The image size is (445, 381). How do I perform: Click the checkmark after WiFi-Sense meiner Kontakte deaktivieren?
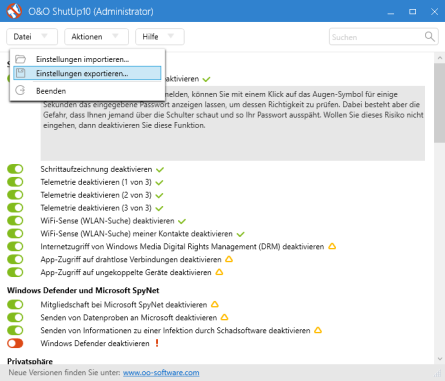click(x=240, y=234)
